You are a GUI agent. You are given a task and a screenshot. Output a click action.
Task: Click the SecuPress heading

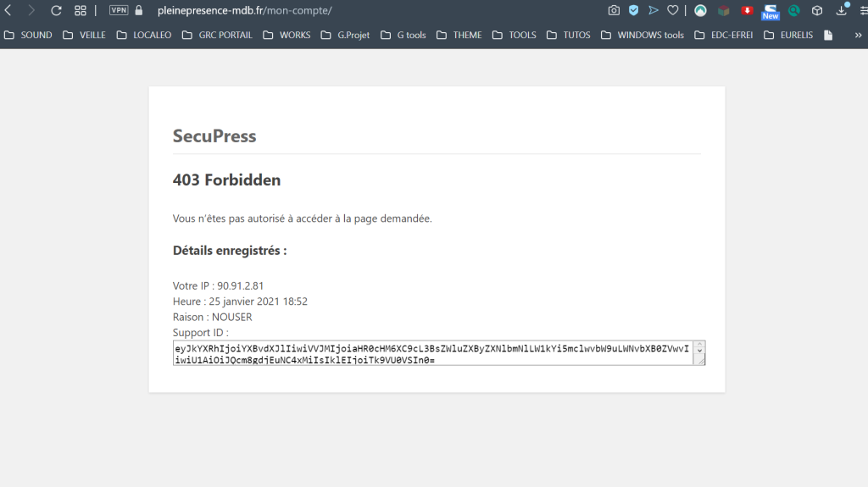point(214,136)
